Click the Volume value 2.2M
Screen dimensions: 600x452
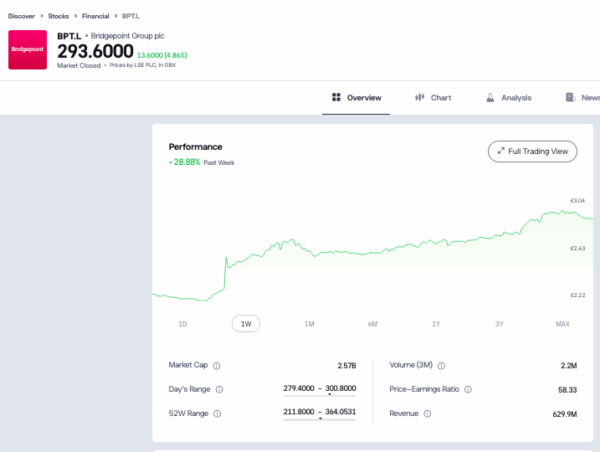pos(569,366)
